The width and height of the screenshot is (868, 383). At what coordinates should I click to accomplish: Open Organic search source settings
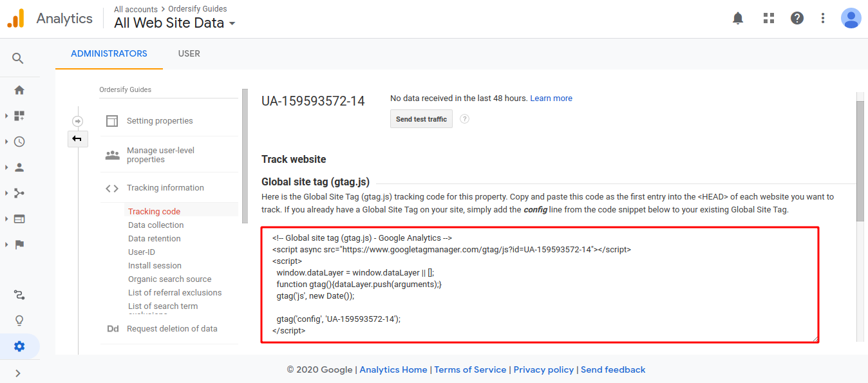pyautogui.click(x=170, y=279)
